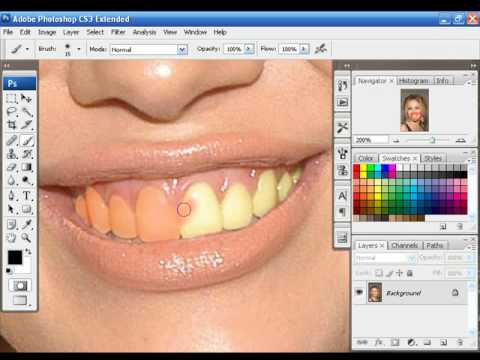Screen dimensions: 480x360
Task: Select the History Brush tool
Action: point(26,154)
